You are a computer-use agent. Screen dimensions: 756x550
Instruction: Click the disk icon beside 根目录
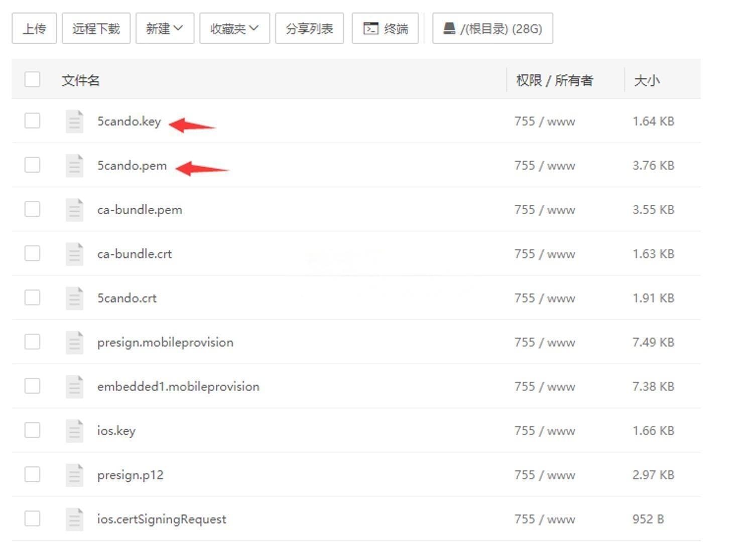click(449, 28)
